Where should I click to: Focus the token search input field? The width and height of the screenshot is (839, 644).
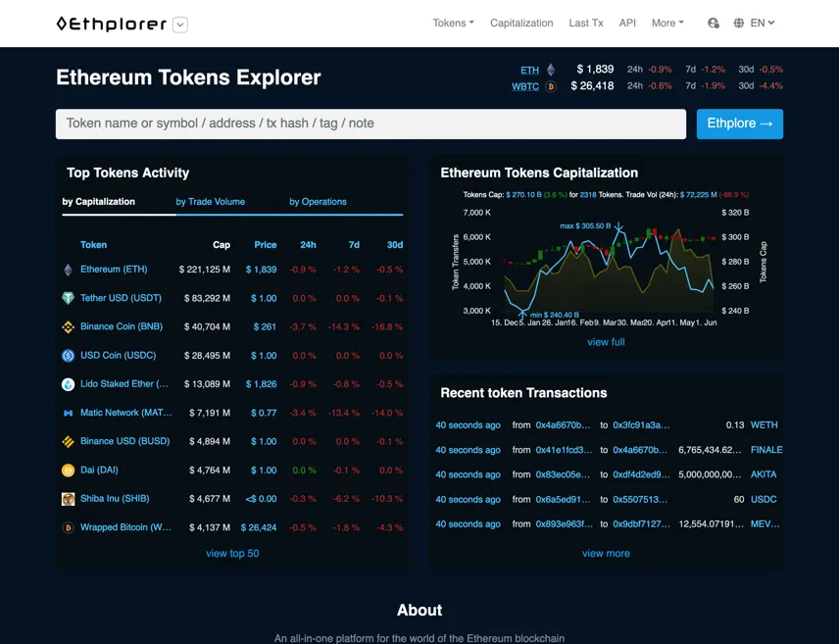click(370, 124)
